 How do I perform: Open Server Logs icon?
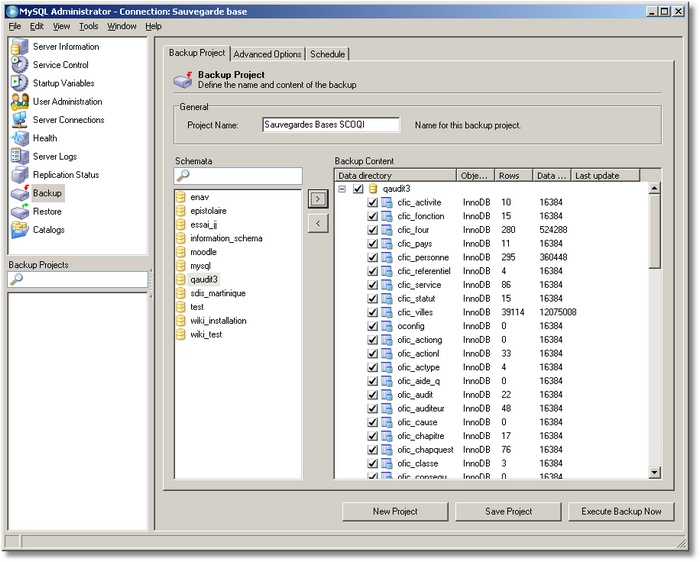(x=20, y=157)
